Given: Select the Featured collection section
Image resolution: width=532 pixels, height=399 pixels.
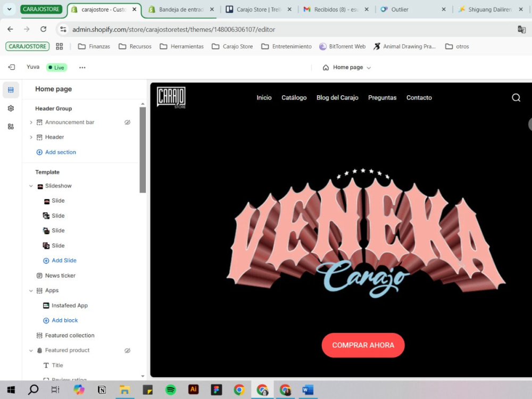Looking at the screenshot, I should pyautogui.click(x=70, y=335).
